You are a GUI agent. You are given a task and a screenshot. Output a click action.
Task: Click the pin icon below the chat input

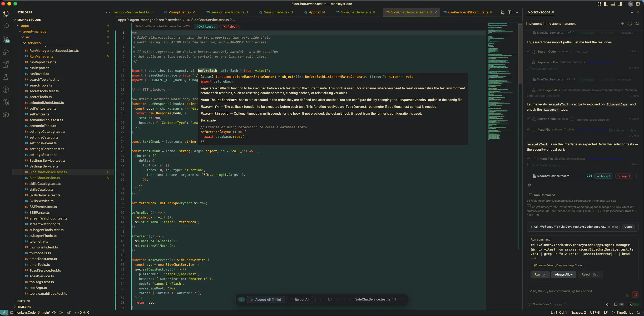coord(608,304)
